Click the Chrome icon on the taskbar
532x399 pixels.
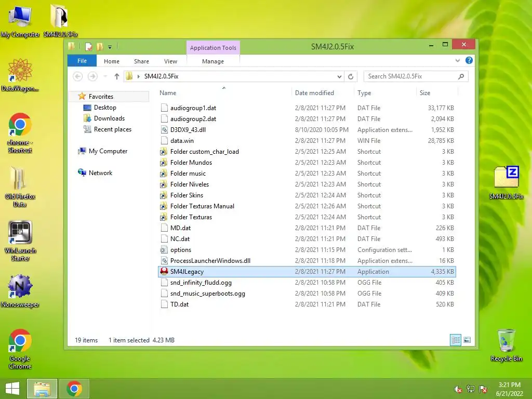click(x=74, y=389)
